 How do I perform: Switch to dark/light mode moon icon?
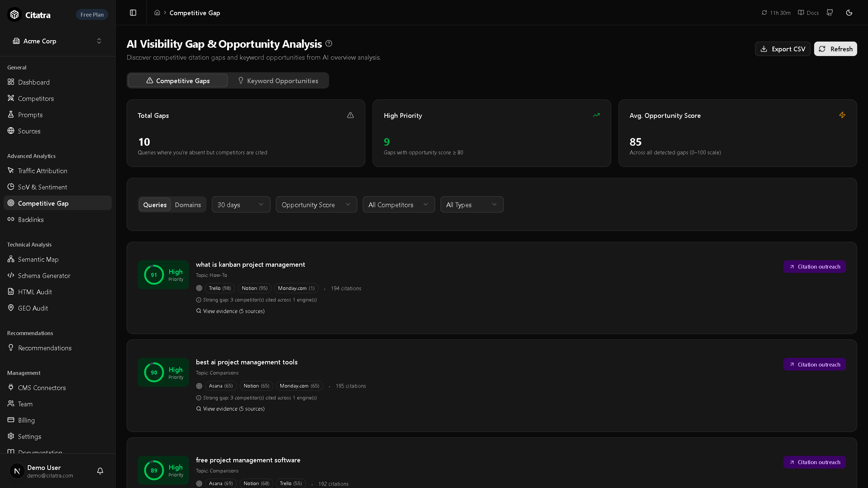coord(849,13)
